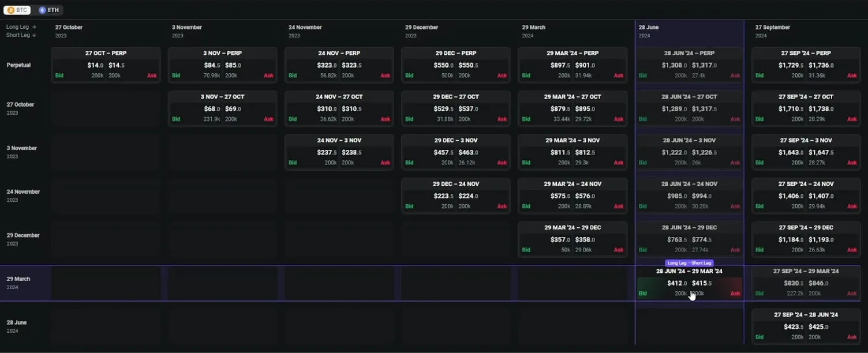Open the 27 SEP '24 – PERP card
The image size is (868, 353).
806,65
